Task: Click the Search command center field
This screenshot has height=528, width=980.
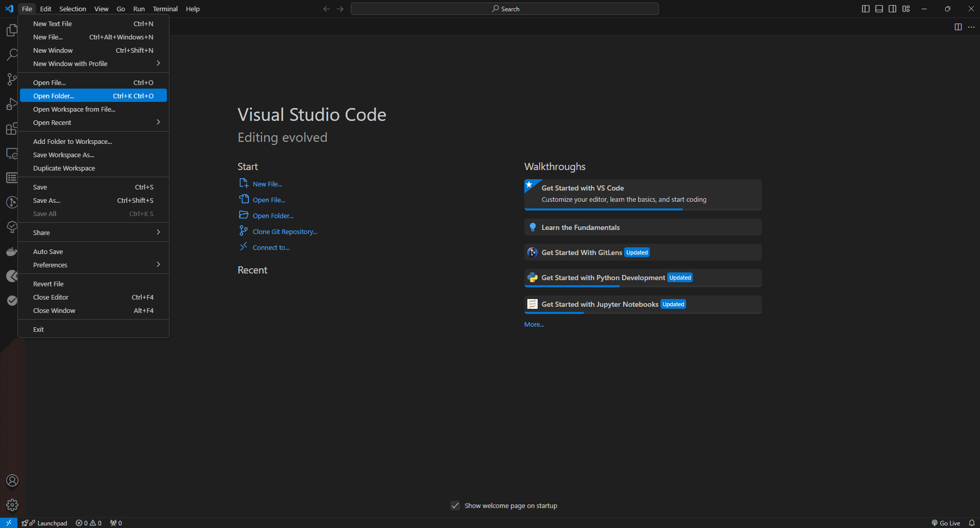Action: [505, 9]
